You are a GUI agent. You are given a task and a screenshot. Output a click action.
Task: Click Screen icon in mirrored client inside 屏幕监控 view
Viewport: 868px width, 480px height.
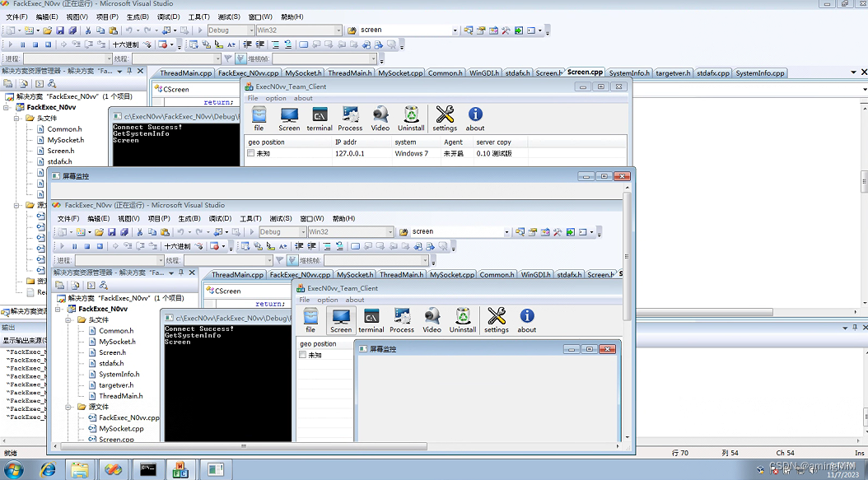click(341, 320)
